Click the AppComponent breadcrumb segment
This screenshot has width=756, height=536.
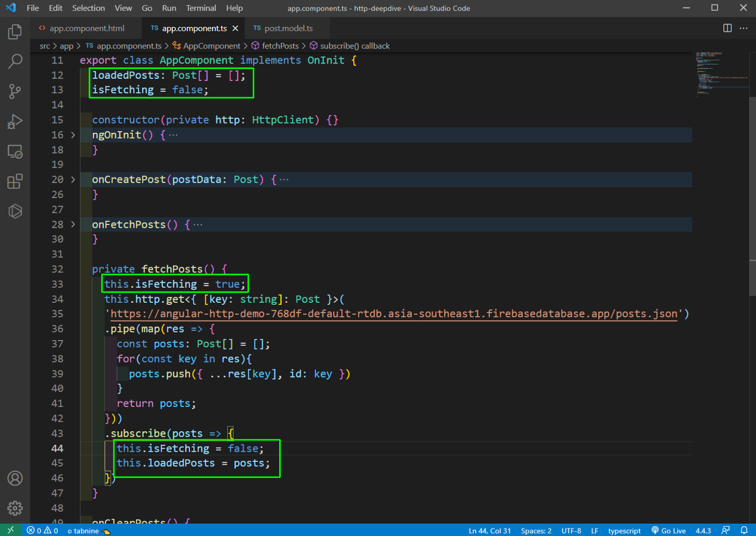pos(206,46)
